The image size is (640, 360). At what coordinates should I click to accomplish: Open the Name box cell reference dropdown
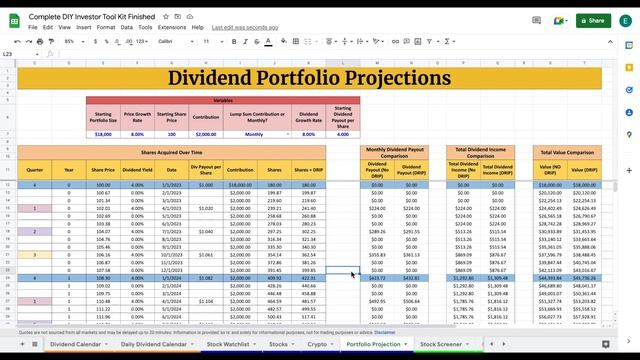pyautogui.click(x=37, y=54)
